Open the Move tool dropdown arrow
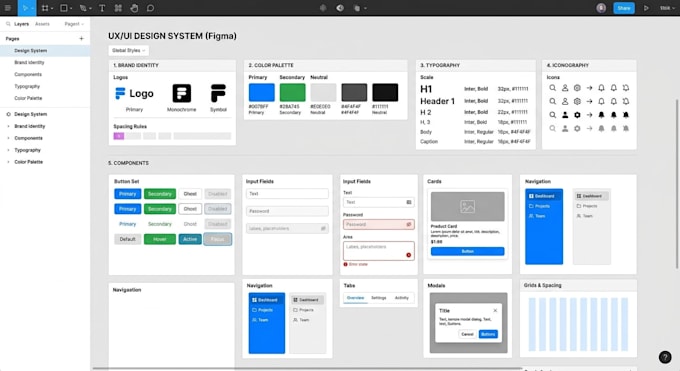680x371 pixels. [x=33, y=8]
